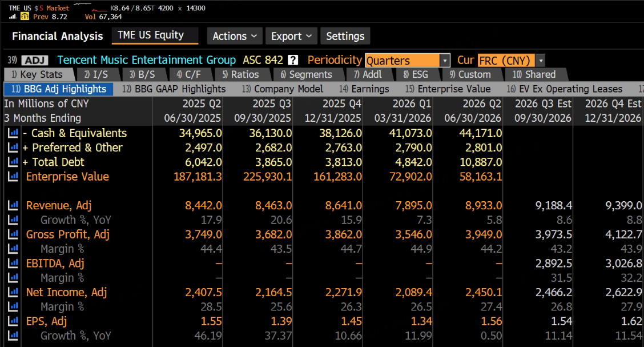
Task: Select EV Ex Operating Leases sub-tab
Action: tap(565, 89)
